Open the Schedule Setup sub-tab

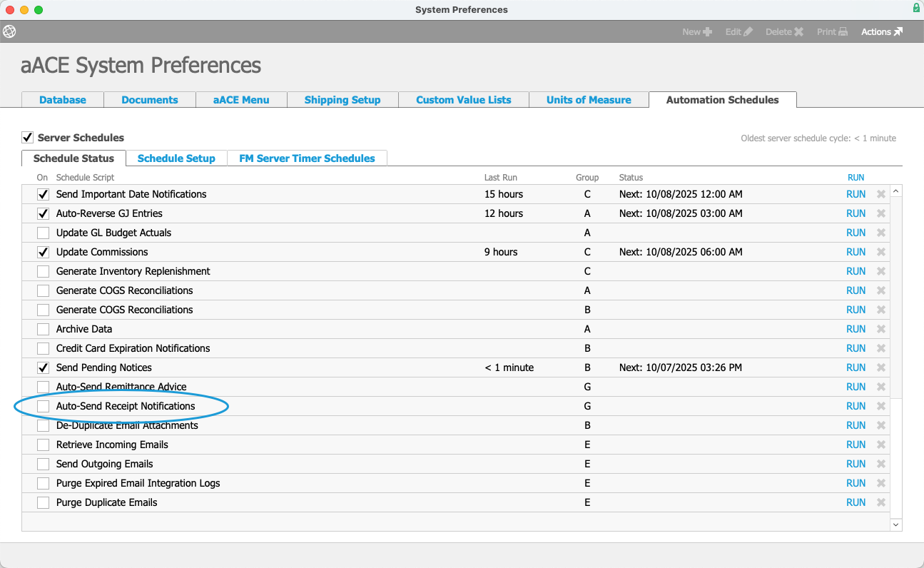[176, 158]
